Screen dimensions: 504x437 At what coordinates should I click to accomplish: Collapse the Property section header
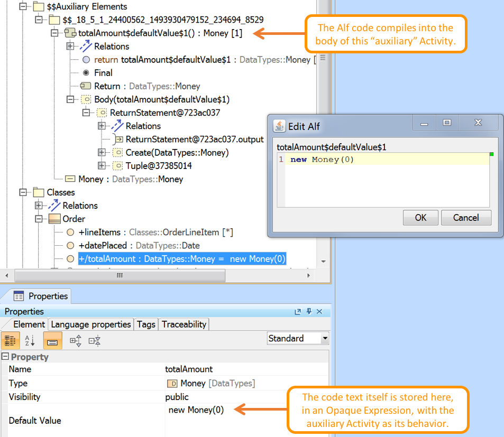[5, 357]
